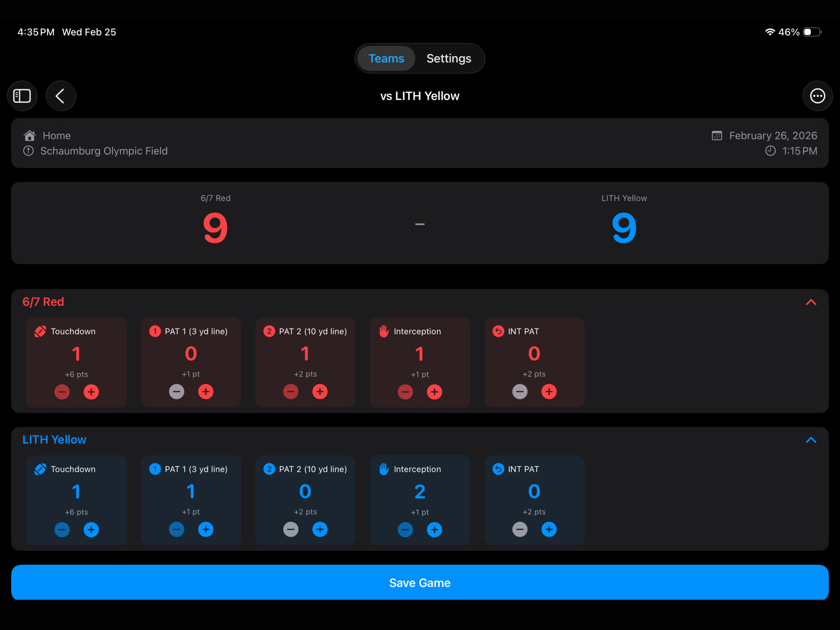Click the red 6/7 Red score 9

point(215,228)
